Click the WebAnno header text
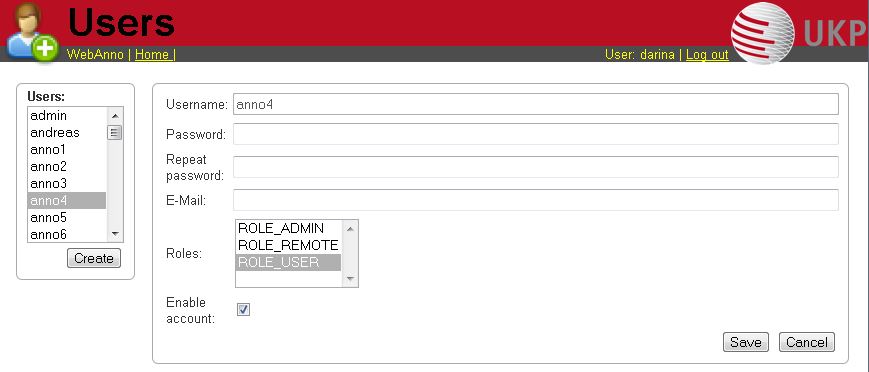 pos(95,54)
